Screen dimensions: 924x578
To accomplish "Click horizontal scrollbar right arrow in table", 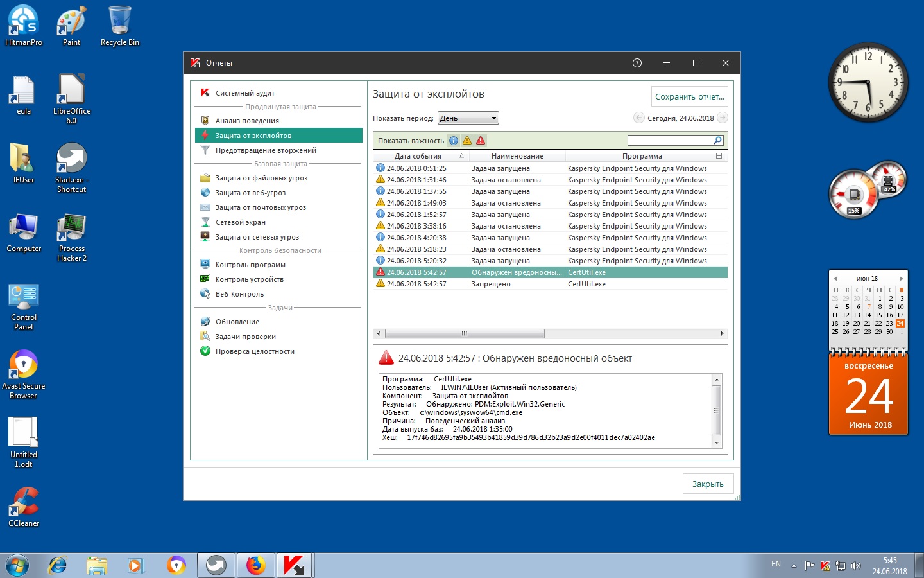I will coord(723,334).
